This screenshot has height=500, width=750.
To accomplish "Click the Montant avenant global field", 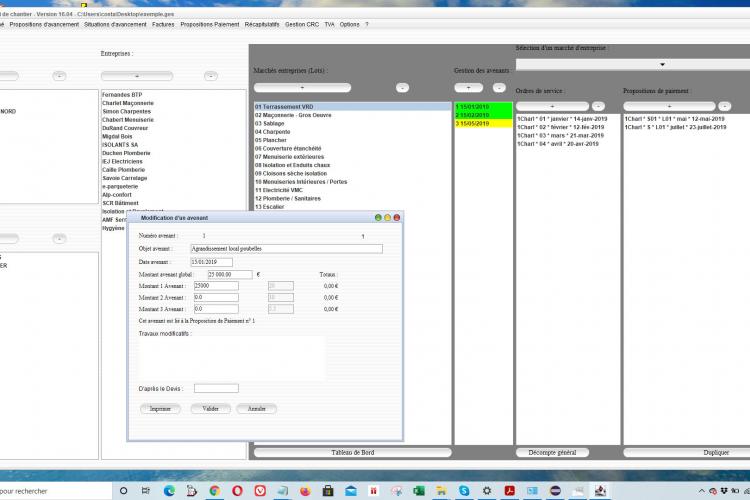I will 230,275.
